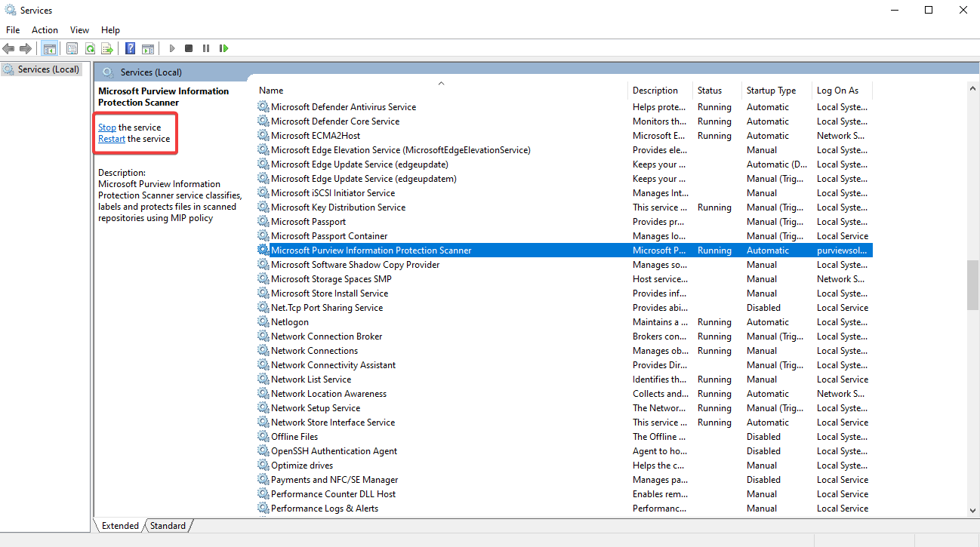Screen dimensions: 980x547
Task: Click the scrollbar up arrow in services list
Action: coord(972,88)
